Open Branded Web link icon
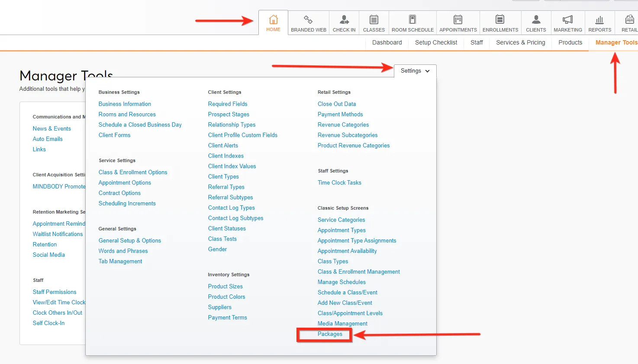638x364 pixels. coord(308,19)
